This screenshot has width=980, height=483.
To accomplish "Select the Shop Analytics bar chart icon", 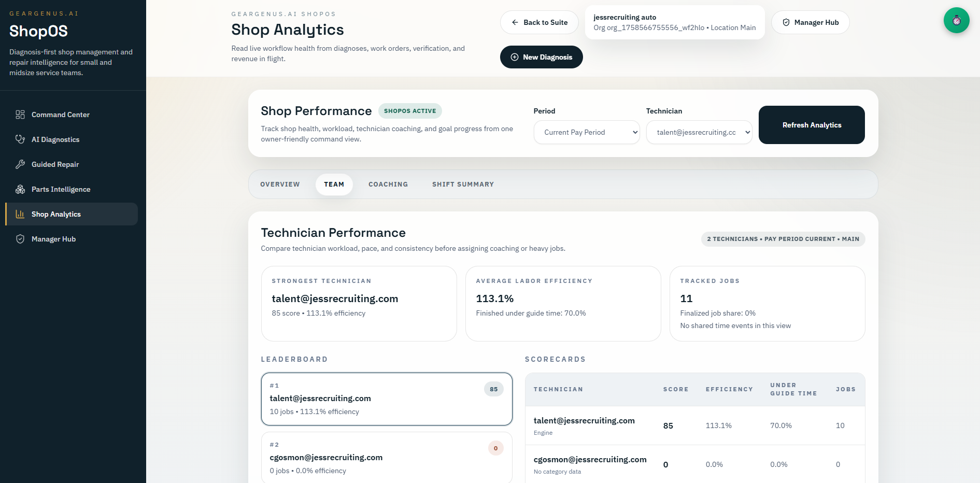I will click(20, 214).
